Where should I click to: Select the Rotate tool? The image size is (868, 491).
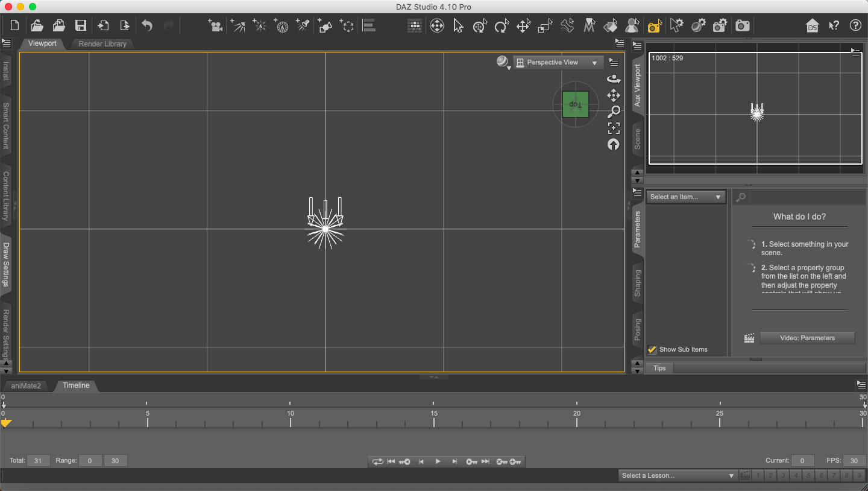[x=502, y=25]
